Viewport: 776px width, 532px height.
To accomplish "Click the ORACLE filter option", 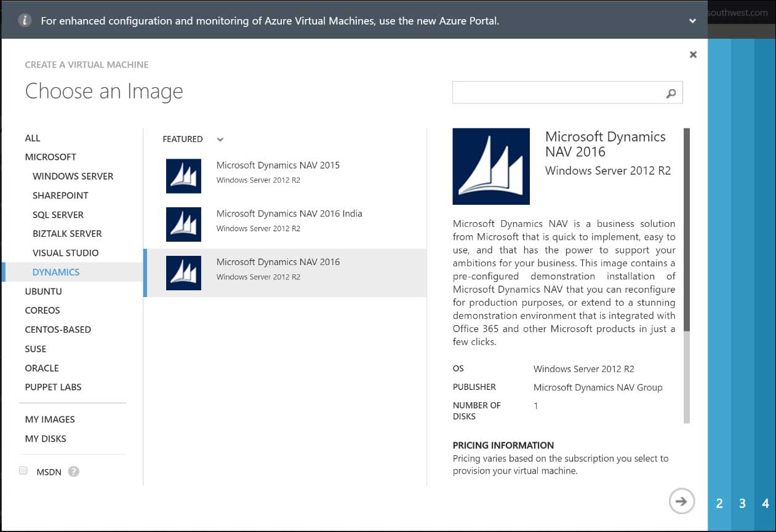I will [42, 368].
